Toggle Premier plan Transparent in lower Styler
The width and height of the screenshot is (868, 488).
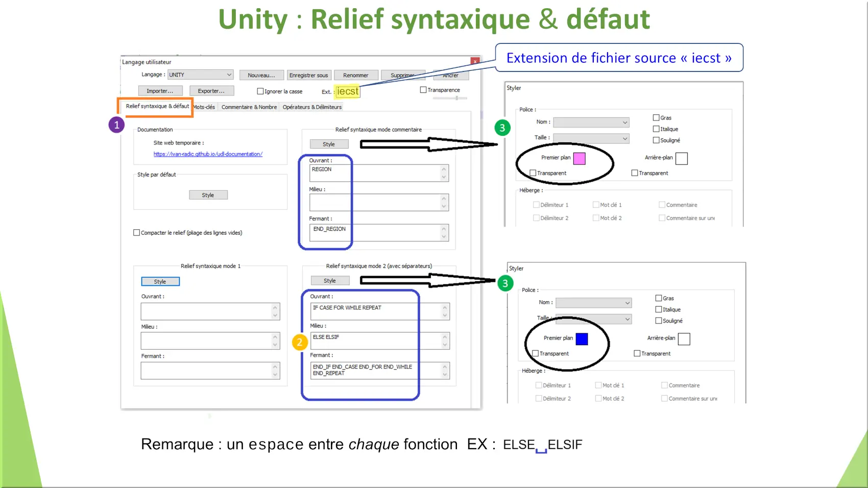point(536,353)
